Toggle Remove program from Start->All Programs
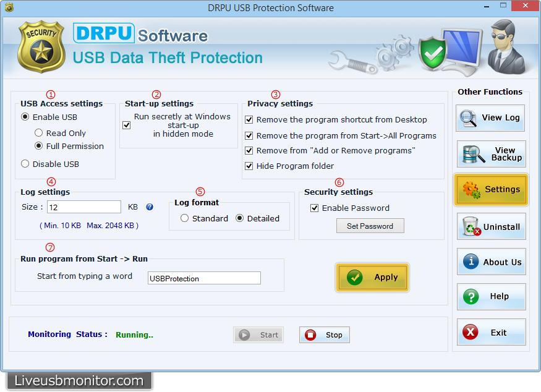This screenshot has width=541, height=392. (x=249, y=135)
